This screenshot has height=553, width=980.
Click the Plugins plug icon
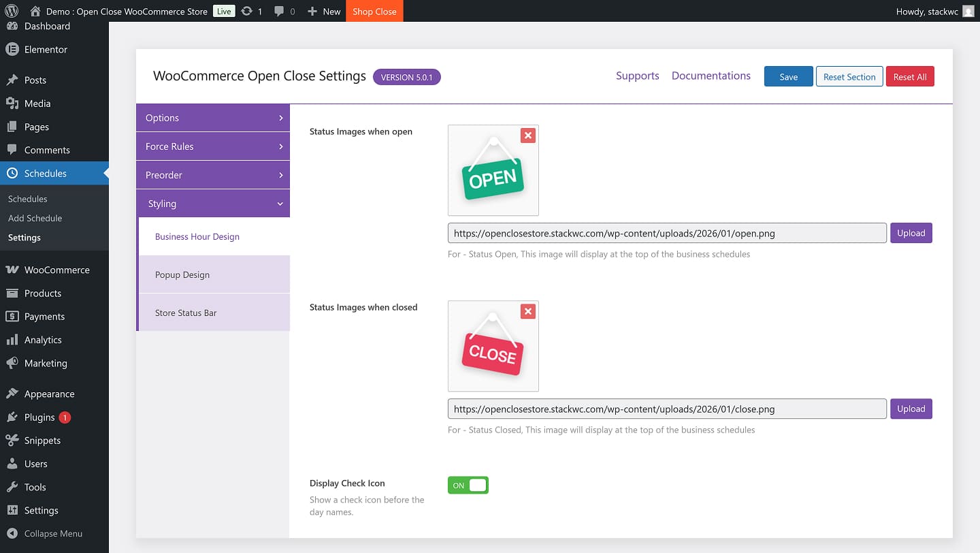[x=12, y=417]
